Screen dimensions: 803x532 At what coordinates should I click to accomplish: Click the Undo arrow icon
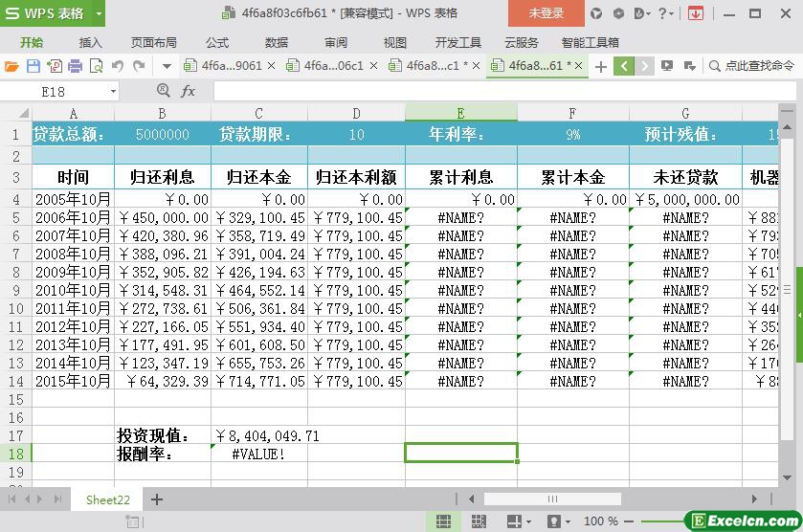[118, 66]
